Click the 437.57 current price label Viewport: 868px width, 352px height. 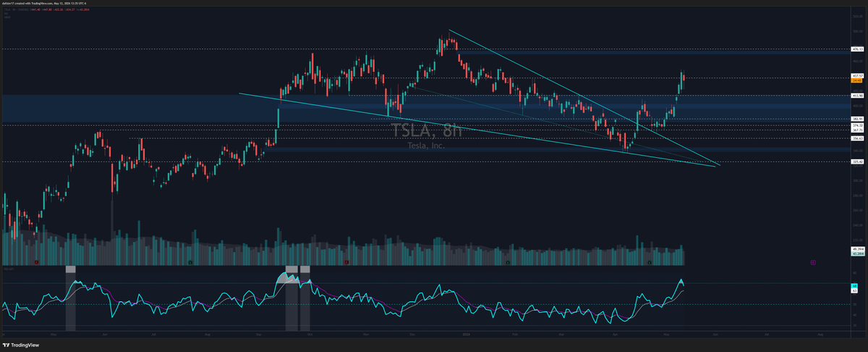point(858,76)
